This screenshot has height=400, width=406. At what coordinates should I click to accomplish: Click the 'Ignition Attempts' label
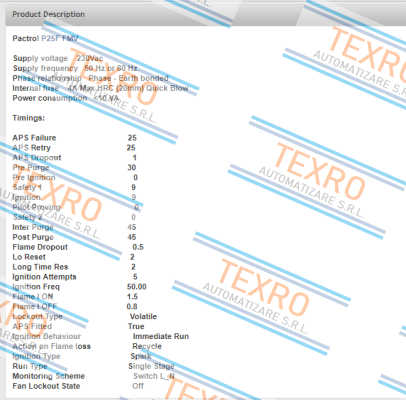44,277
